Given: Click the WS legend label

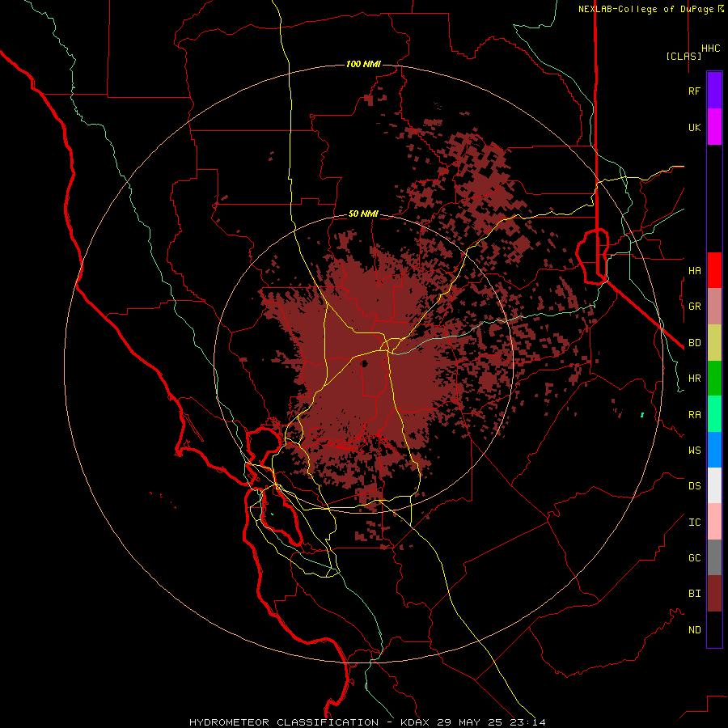Looking at the screenshot, I should (694, 450).
